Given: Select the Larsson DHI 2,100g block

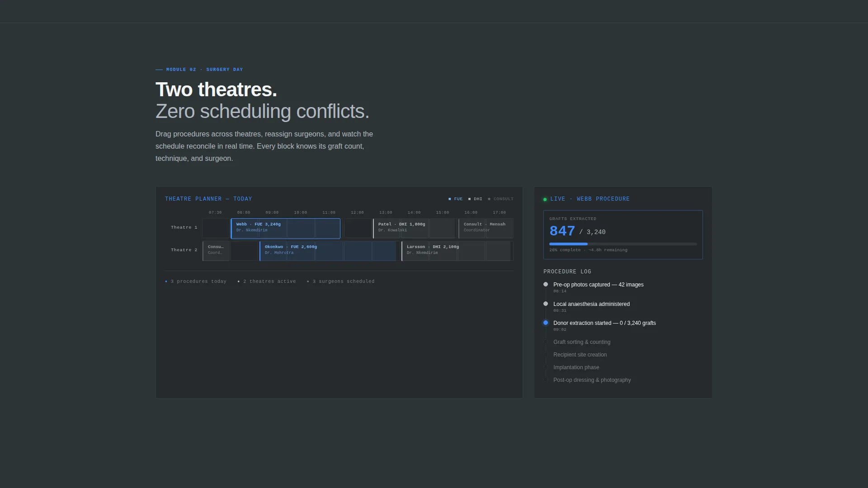Looking at the screenshot, I should click(x=456, y=251).
